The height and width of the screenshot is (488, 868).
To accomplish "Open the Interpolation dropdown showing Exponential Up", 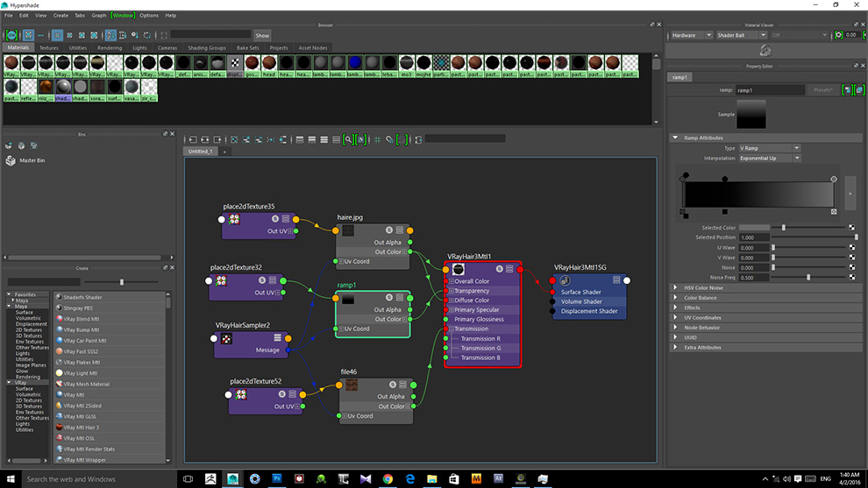I will tap(769, 159).
